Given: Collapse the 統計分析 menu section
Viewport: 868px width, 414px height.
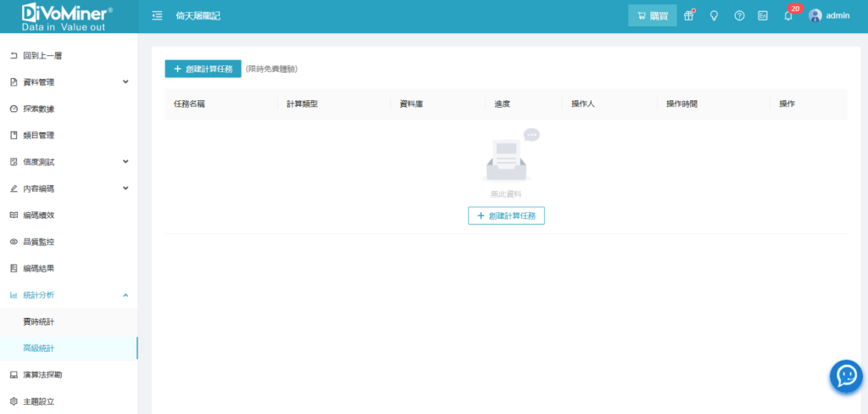Looking at the screenshot, I should click(125, 295).
